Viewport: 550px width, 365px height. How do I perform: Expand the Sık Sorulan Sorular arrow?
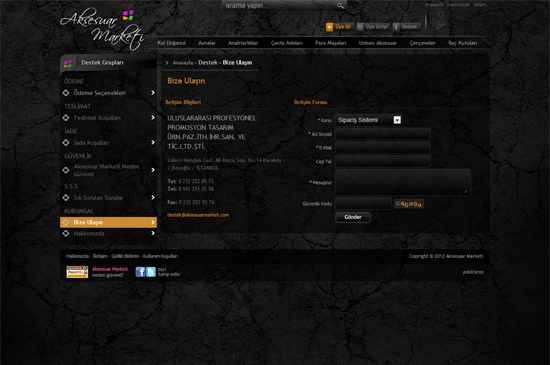[x=153, y=197]
